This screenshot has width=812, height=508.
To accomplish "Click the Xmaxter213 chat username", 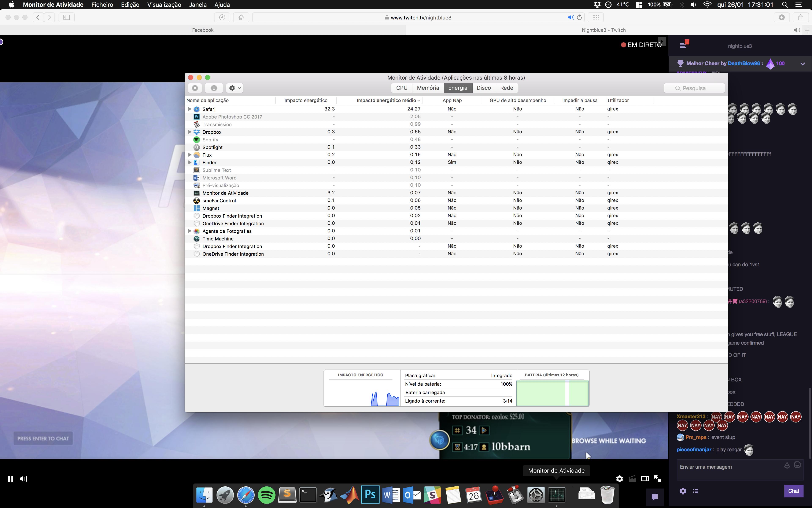I will 691,416.
